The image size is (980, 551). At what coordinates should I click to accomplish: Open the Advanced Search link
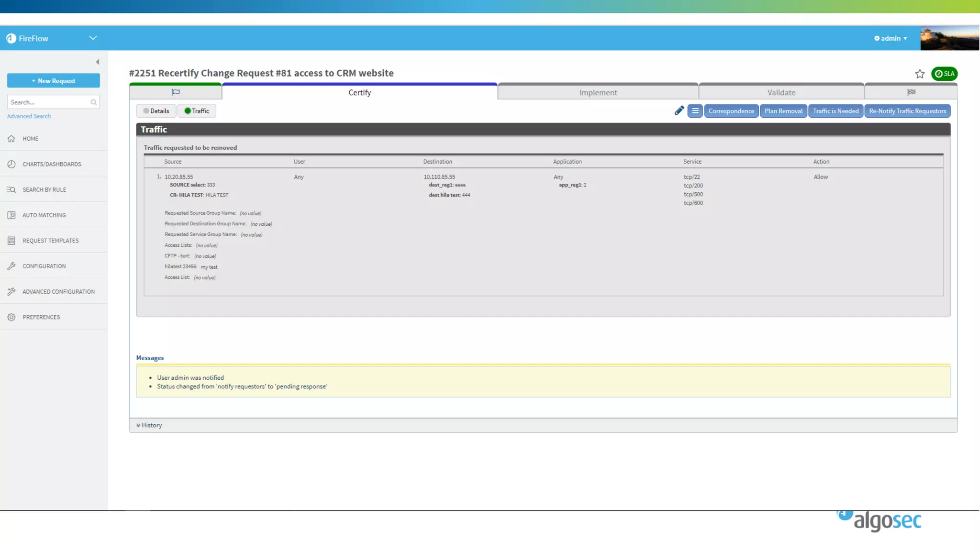(29, 116)
